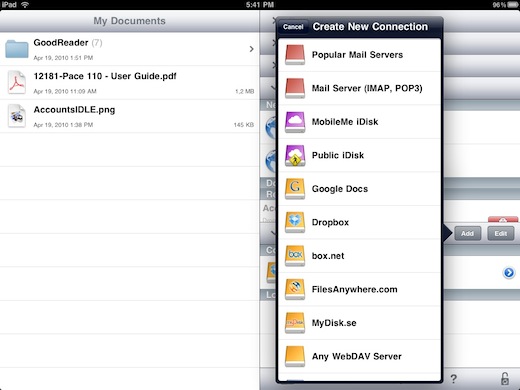The image size is (520, 390).
Task: Select the Dropbox connection entry
Action: pyautogui.click(x=360, y=222)
